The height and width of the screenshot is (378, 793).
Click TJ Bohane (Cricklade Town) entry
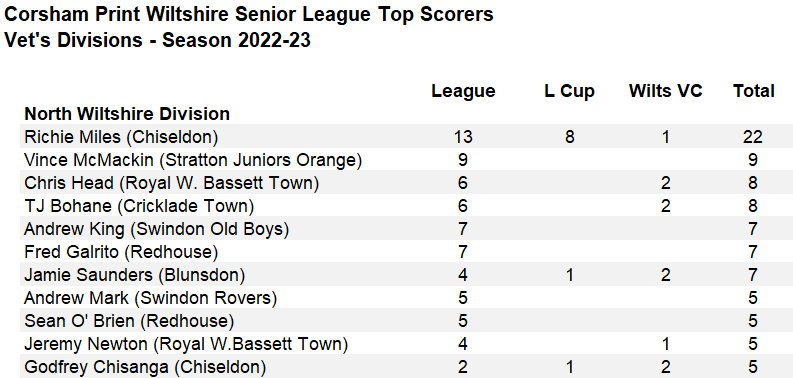pyautogui.click(x=139, y=206)
